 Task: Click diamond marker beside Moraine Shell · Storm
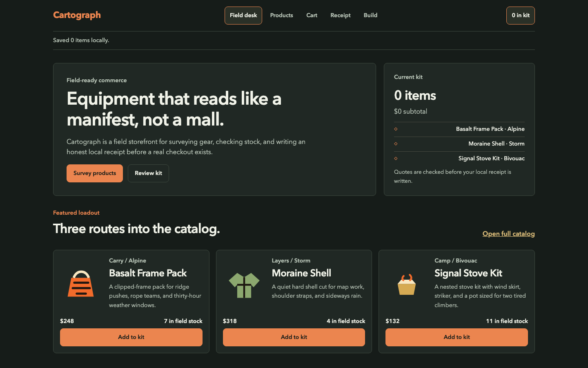(396, 144)
